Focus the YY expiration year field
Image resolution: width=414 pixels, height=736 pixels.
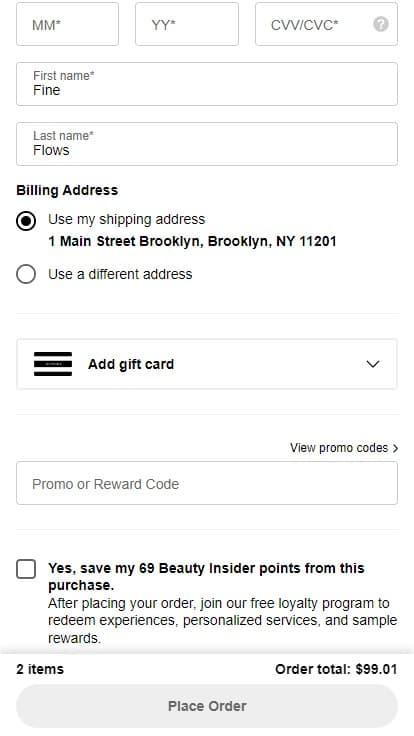(x=187, y=24)
